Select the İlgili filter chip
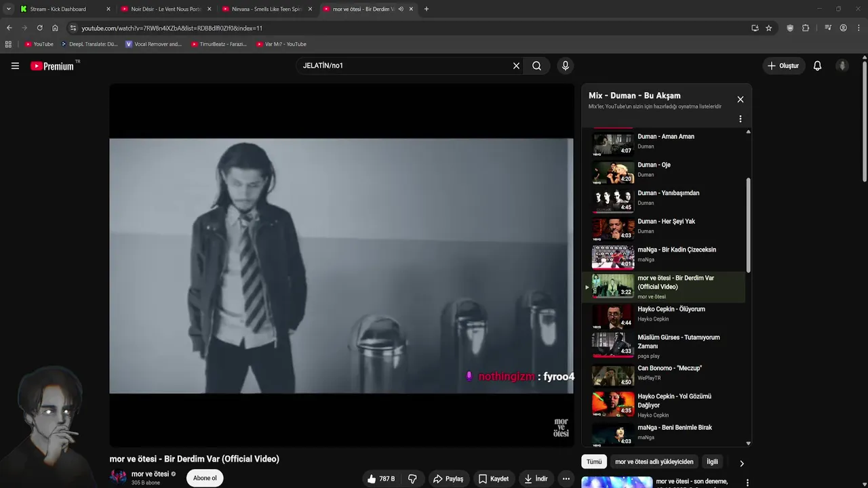 point(712,462)
